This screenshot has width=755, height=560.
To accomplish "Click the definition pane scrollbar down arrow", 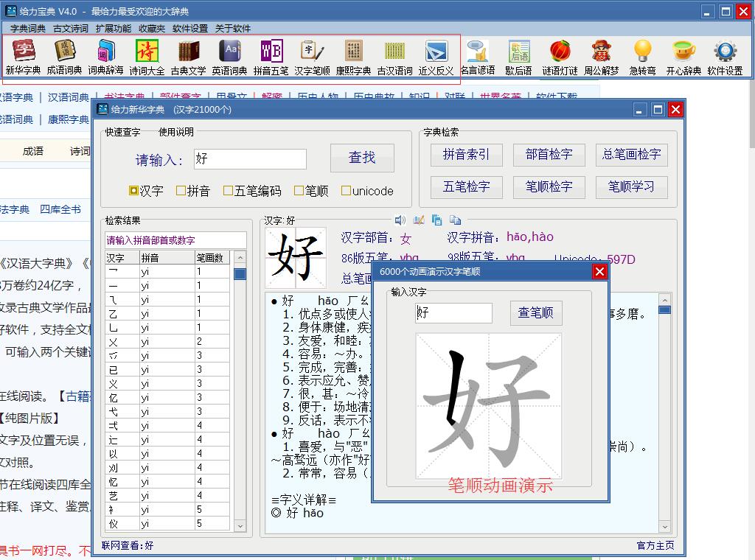I will (664, 527).
